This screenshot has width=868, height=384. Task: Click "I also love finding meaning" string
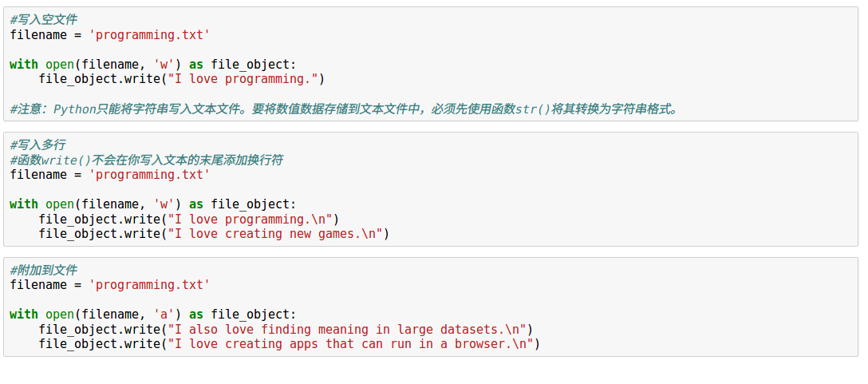[347, 329]
